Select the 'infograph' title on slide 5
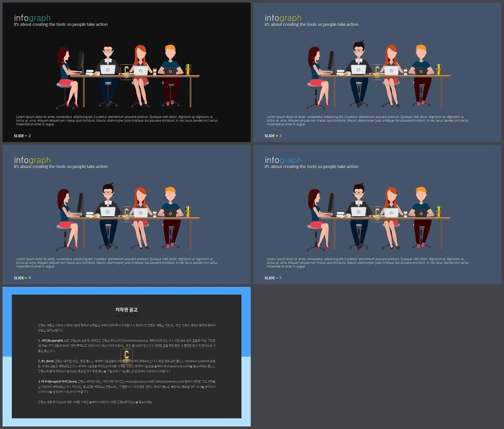Viewport: 504px width, 429px height. (x=283, y=160)
